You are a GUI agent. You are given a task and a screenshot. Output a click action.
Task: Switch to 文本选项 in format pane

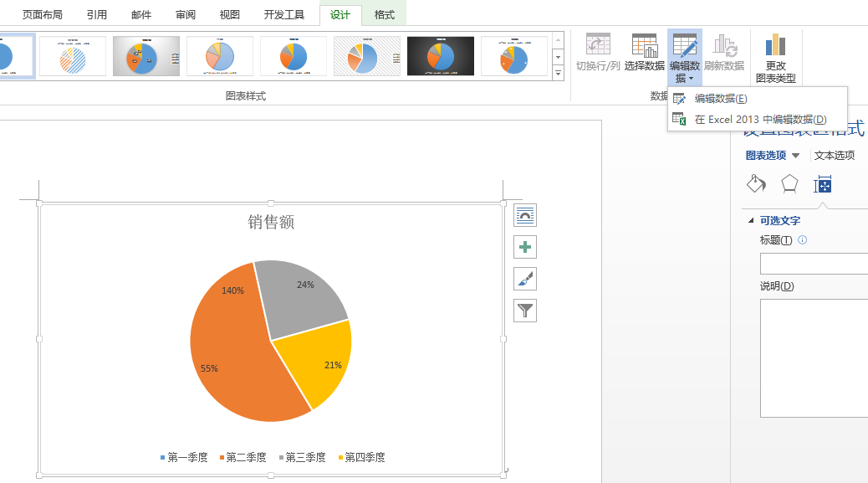coord(835,156)
